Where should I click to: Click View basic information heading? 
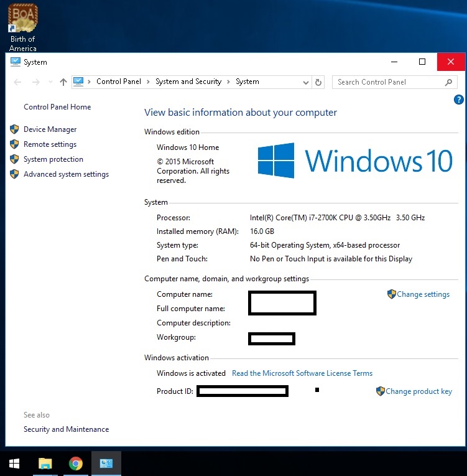240,113
